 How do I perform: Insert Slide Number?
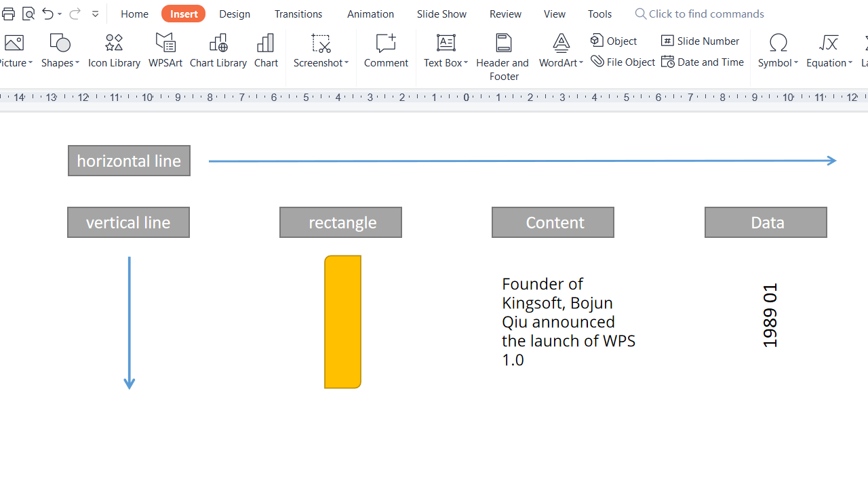tap(701, 41)
